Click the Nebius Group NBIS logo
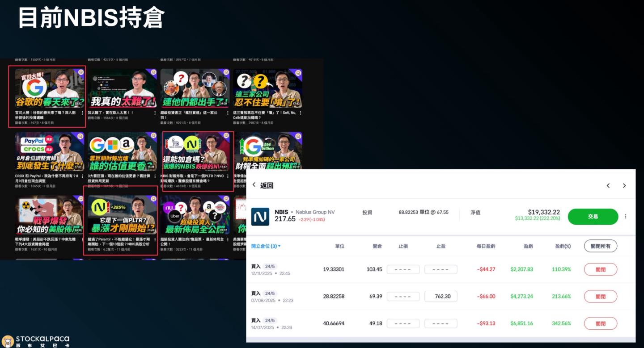644x348 pixels. pos(260,217)
